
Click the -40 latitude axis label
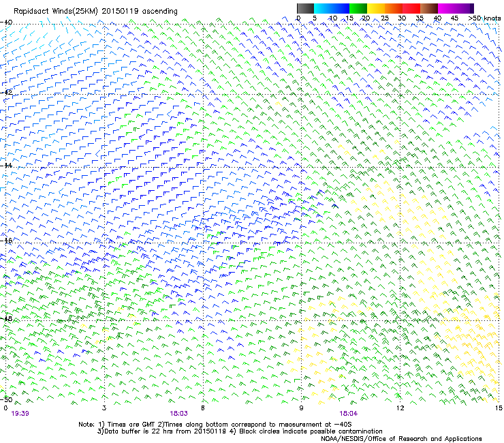[x=6, y=22]
